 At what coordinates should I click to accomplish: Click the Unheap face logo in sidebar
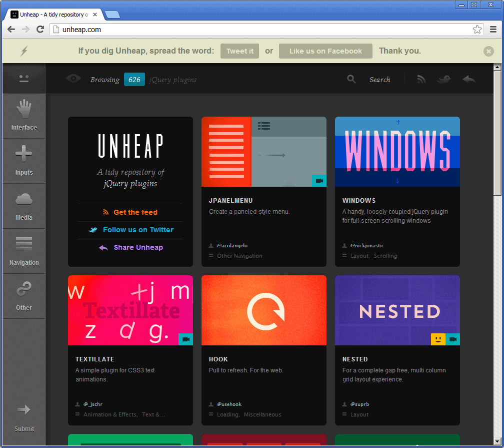[24, 79]
